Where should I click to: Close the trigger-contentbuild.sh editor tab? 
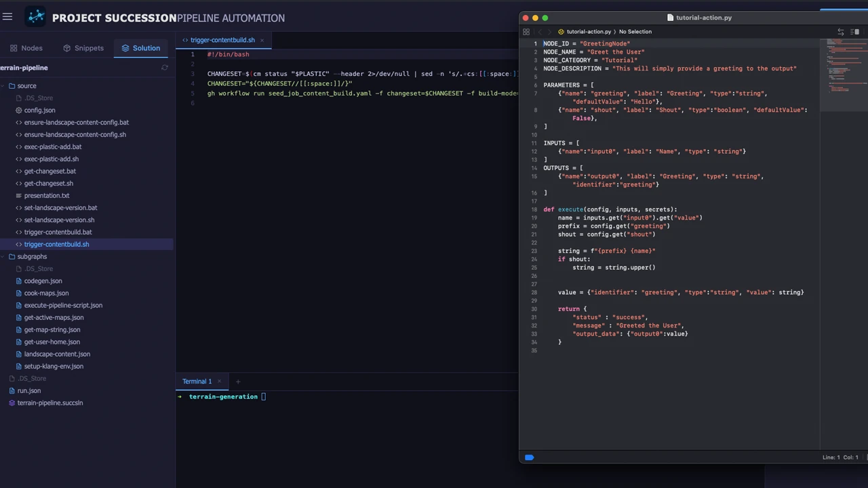tap(262, 40)
